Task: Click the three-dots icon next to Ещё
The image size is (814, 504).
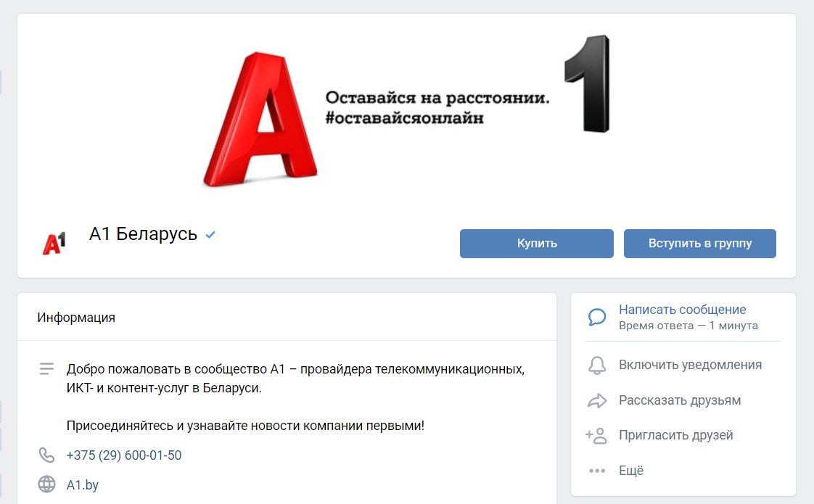Action: click(x=596, y=471)
